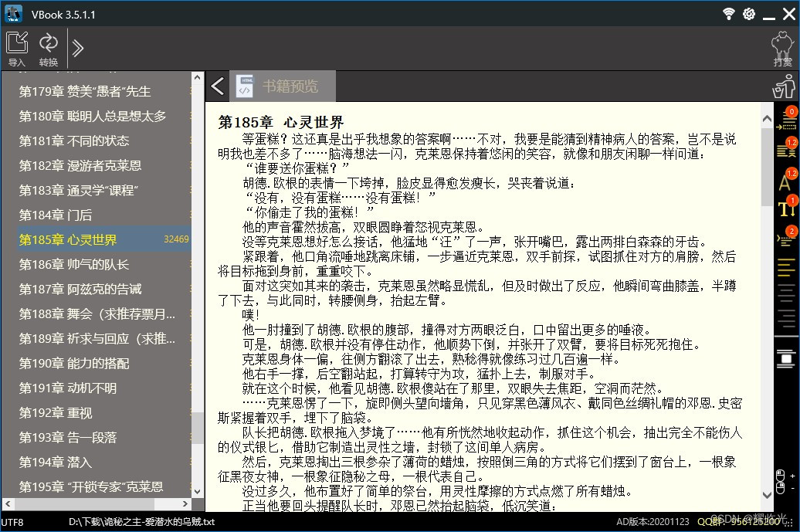Screen dimensions: 800x532
Task: Click chapter list horizontal scroll left arrow
Action: click(x=7, y=504)
